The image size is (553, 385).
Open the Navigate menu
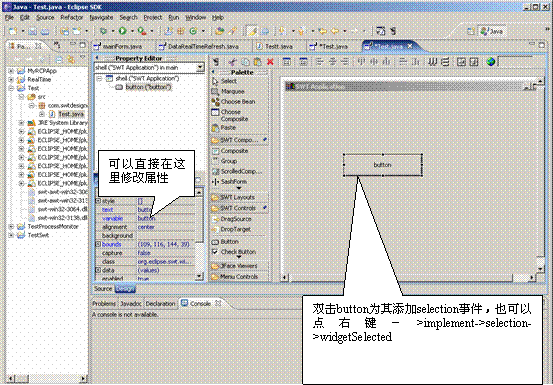click(x=101, y=18)
